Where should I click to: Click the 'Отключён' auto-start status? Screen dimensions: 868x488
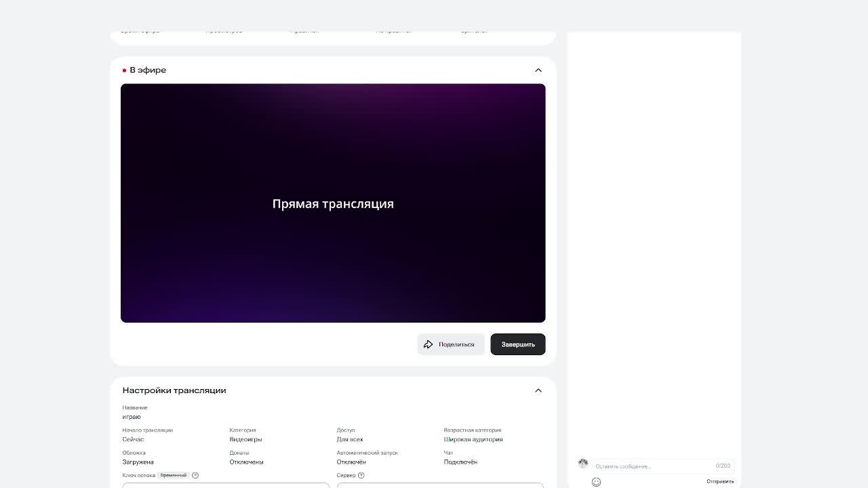[351, 462]
